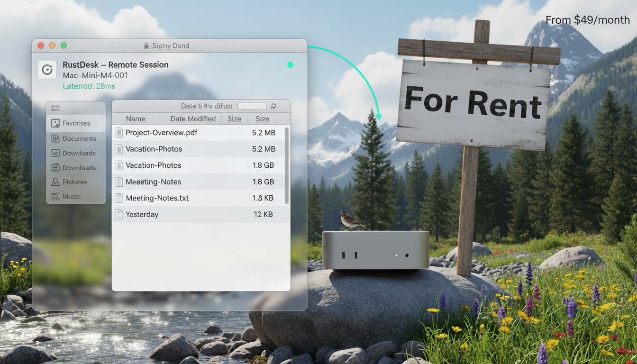Select the Meeting-Notes.txt file
The width and height of the screenshot is (637, 364).
[157, 198]
